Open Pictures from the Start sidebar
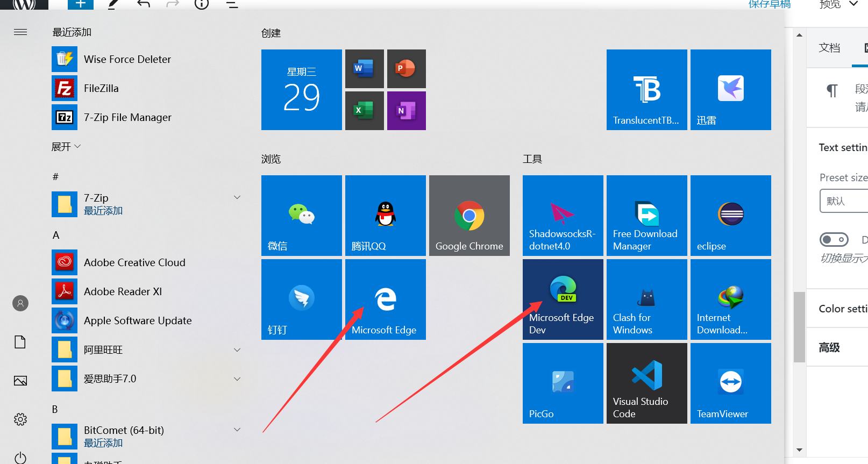This screenshot has height=464, width=868. [20, 381]
